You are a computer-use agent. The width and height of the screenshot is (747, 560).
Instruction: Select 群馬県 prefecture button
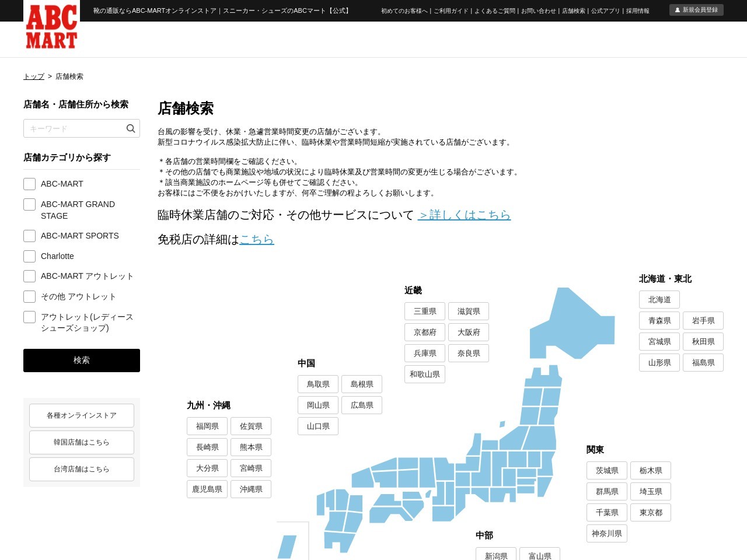click(x=607, y=492)
